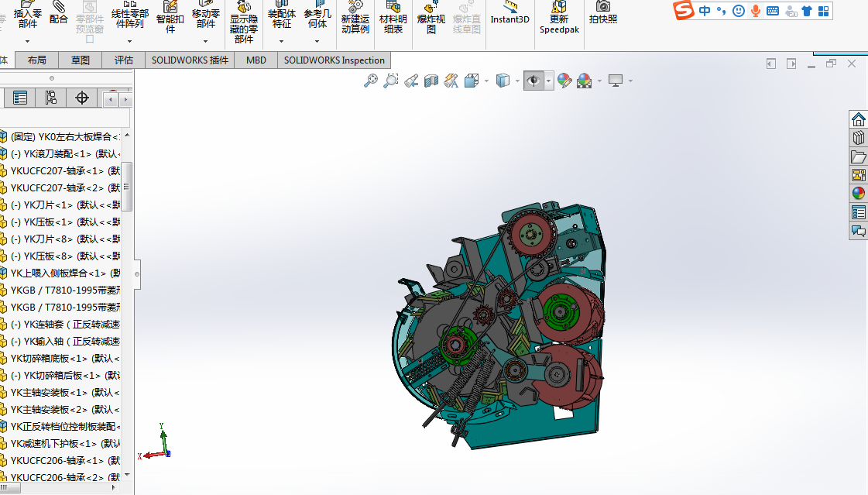Open the Display Style dropdown arrow
868x495 pixels.
(517, 81)
